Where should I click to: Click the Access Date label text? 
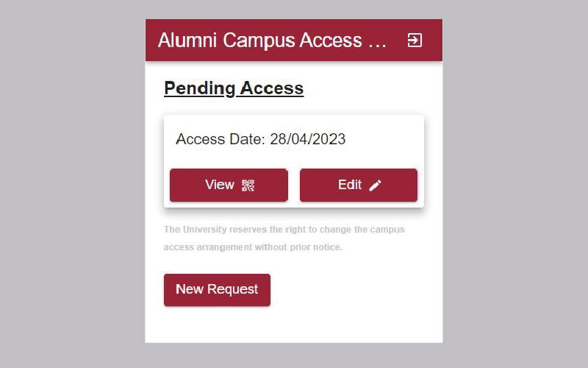click(220, 139)
